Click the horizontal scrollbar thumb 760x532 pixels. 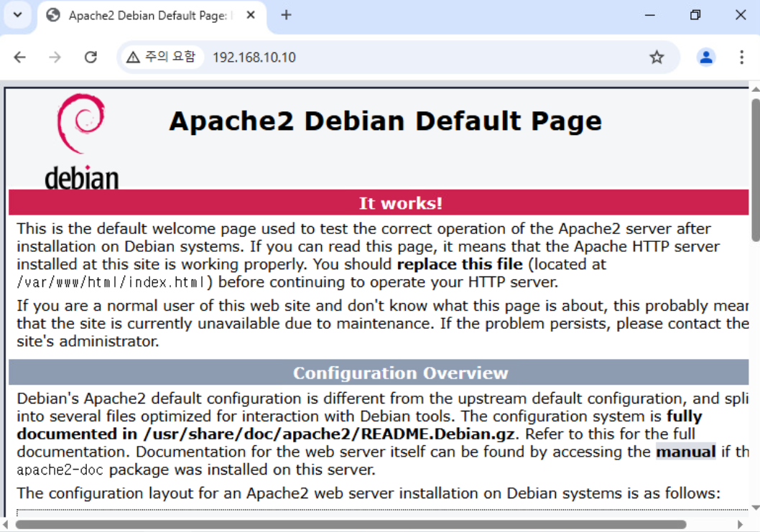click(x=351, y=525)
